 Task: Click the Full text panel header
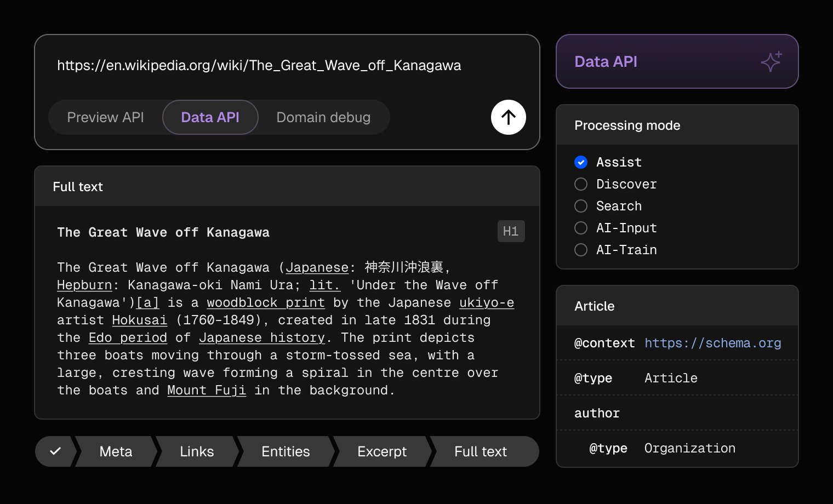pos(287,186)
